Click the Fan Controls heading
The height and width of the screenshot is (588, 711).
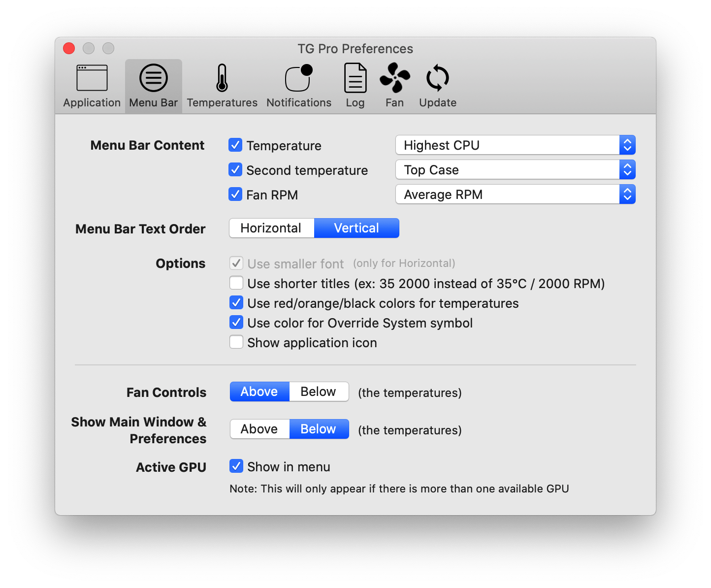click(166, 392)
